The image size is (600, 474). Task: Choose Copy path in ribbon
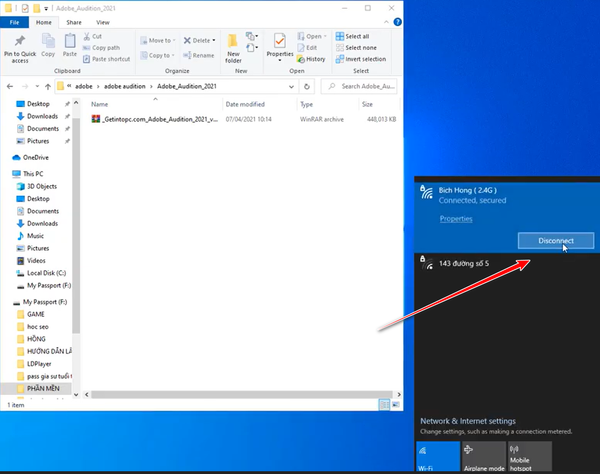(101, 48)
